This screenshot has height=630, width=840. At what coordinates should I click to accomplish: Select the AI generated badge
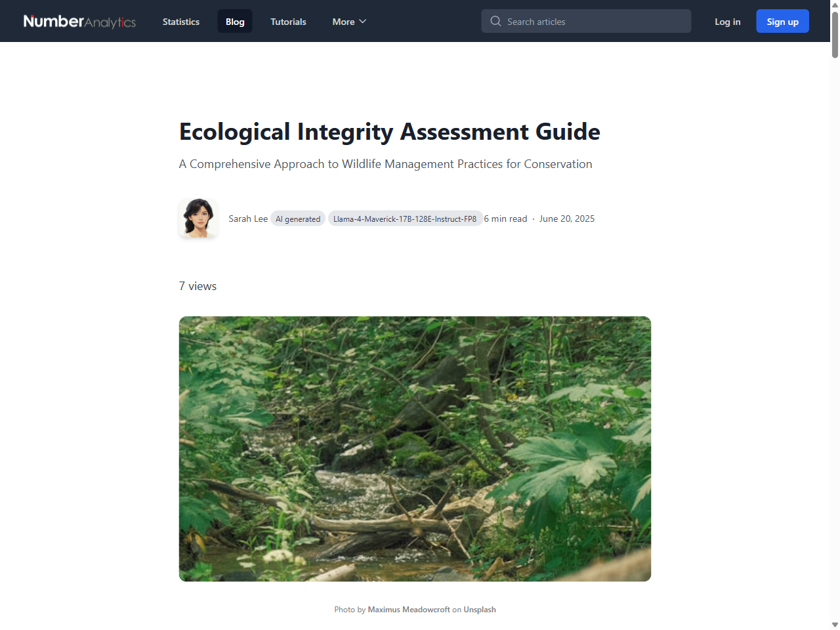pos(298,219)
